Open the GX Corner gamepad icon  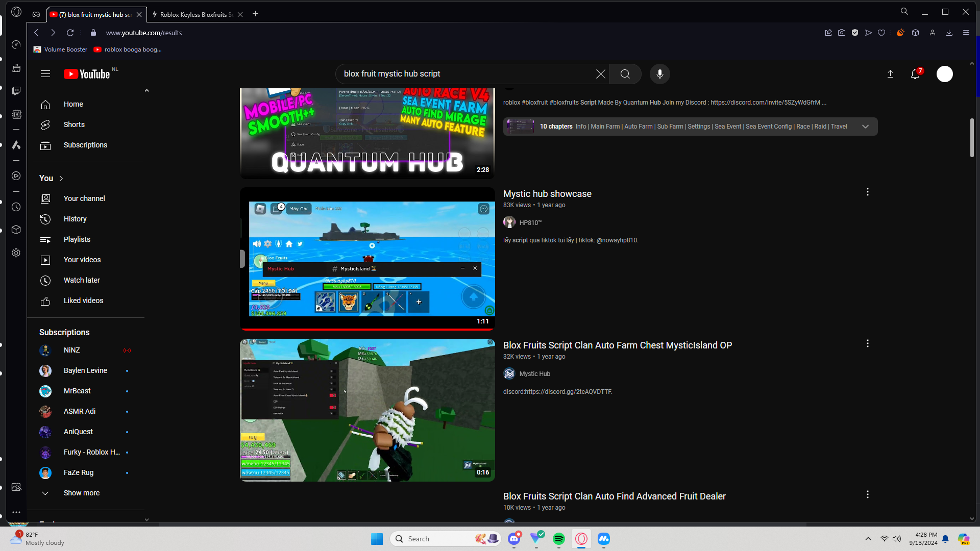(36, 14)
